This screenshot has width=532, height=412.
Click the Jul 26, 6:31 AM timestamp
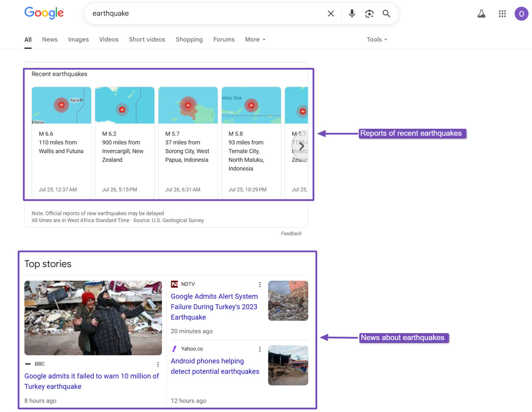click(x=183, y=189)
